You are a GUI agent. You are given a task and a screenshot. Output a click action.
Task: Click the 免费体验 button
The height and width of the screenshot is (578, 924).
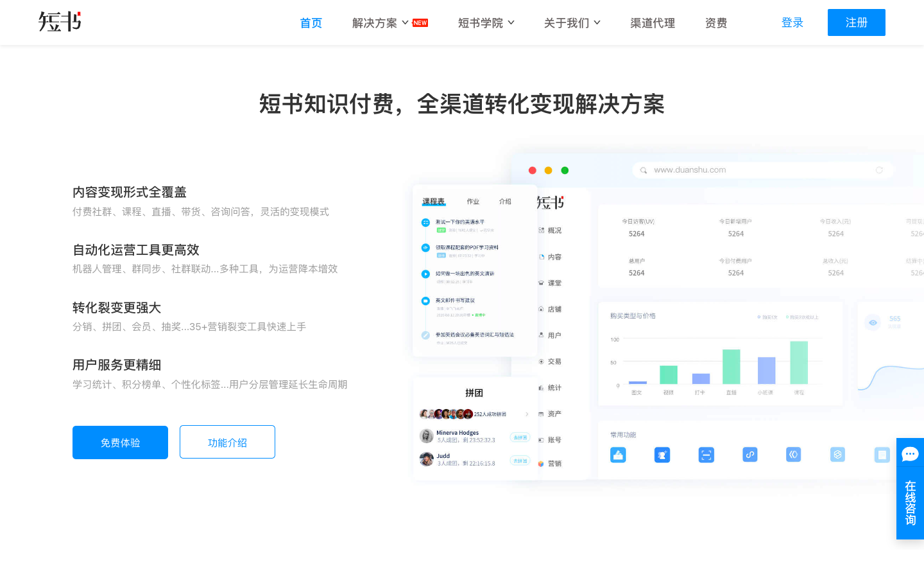pos(120,442)
